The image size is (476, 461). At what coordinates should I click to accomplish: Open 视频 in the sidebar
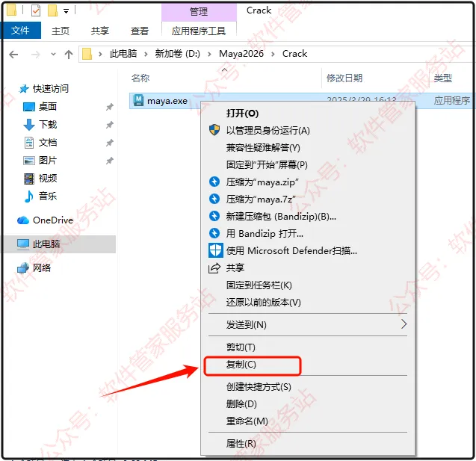click(47, 178)
